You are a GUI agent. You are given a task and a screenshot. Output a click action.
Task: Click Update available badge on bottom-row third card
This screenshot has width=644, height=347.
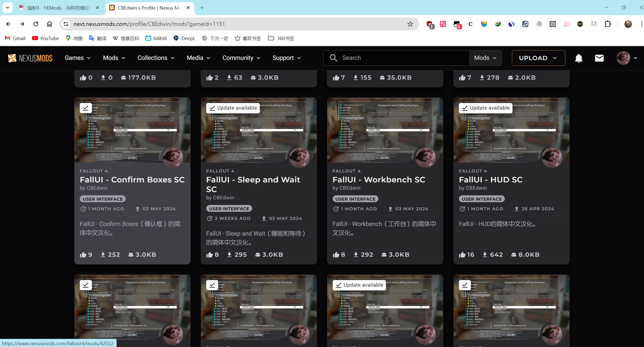(x=359, y=285)
